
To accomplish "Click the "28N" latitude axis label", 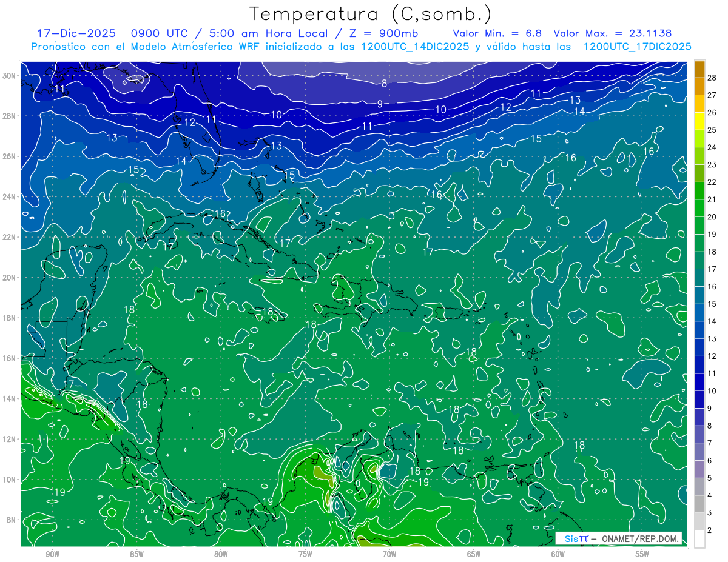I will [9, 116].
